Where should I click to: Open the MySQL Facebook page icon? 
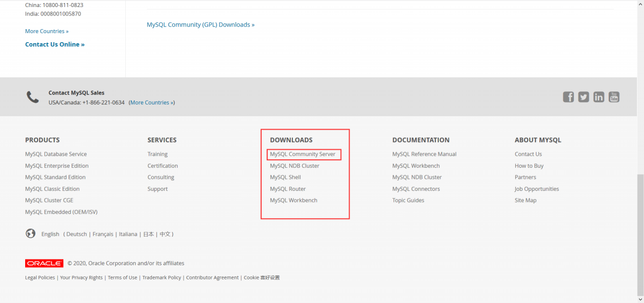click(568, 97)
